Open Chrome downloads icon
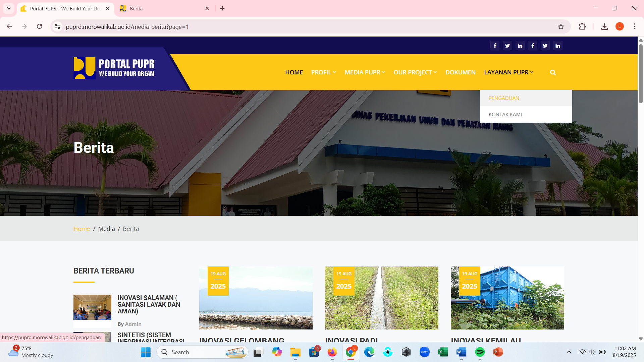Image resolution: width=644 pixels, height=362 pixels. 604,26
